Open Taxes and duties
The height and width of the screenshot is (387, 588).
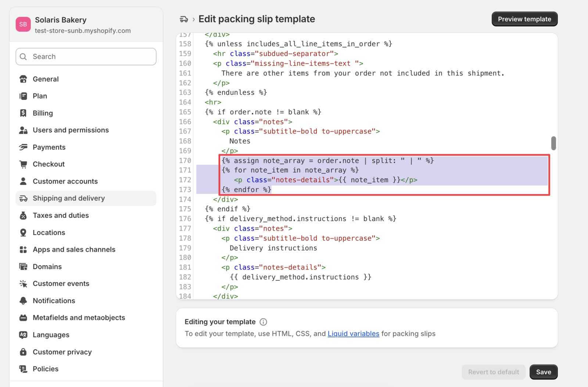point(86,216)
